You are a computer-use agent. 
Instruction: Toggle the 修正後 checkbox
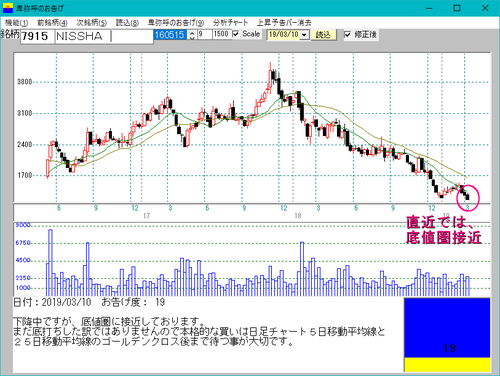[348, 34]
